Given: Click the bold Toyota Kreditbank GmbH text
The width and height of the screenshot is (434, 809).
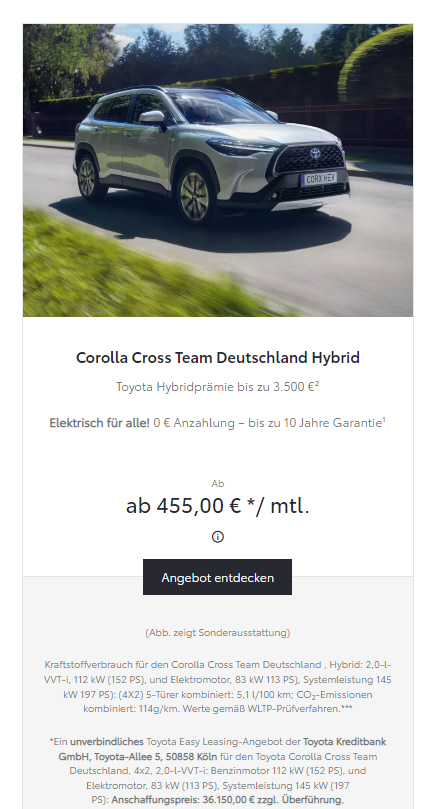Looking at the screenshot, I should [222, 749].
